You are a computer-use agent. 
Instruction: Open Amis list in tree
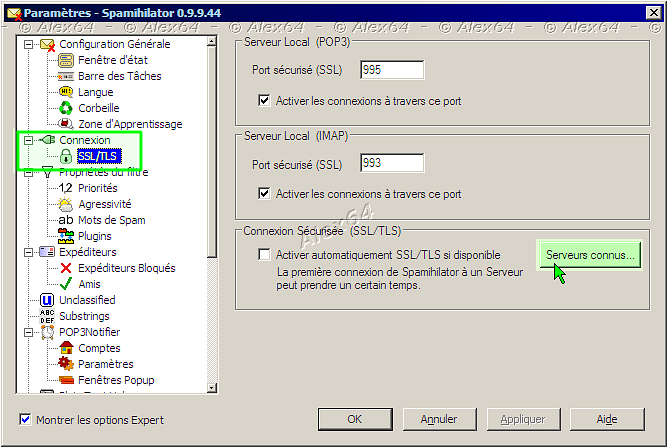[x=89, y=284]
